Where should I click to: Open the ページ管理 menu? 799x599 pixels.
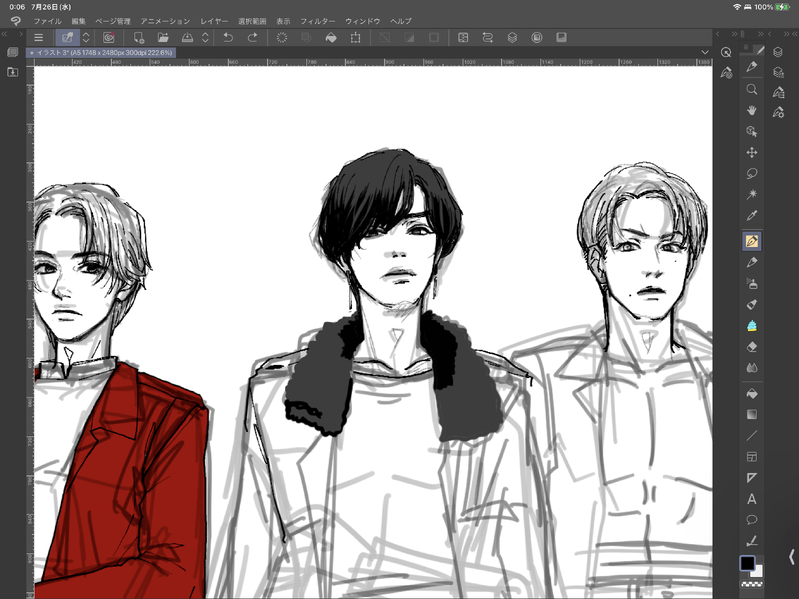tap(113, 21)
